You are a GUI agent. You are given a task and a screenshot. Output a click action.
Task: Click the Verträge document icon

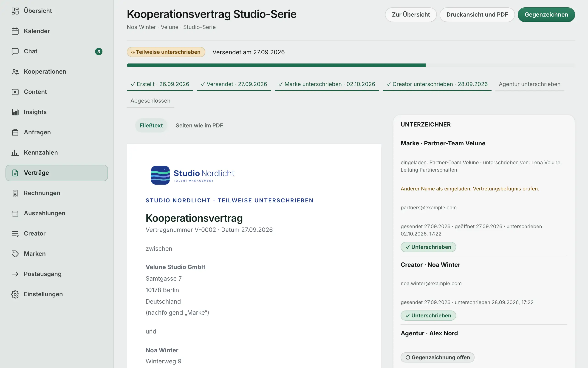[15, 173]
